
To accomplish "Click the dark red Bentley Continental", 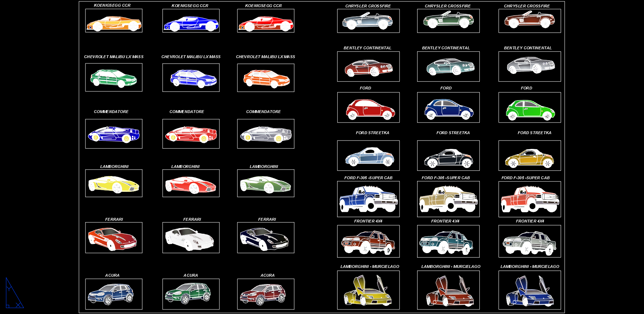I will [369, 68].
